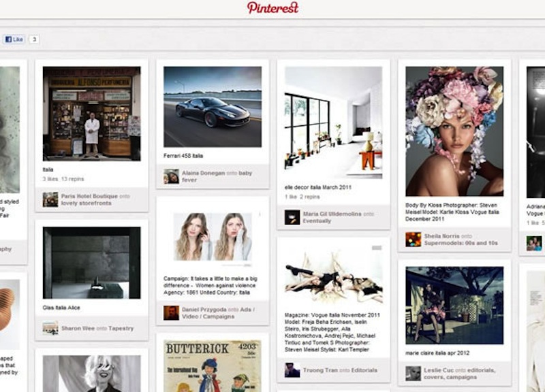Click the Facebook Like button
This screenshot has width=545, height=392.
click(x=14, y=39)
